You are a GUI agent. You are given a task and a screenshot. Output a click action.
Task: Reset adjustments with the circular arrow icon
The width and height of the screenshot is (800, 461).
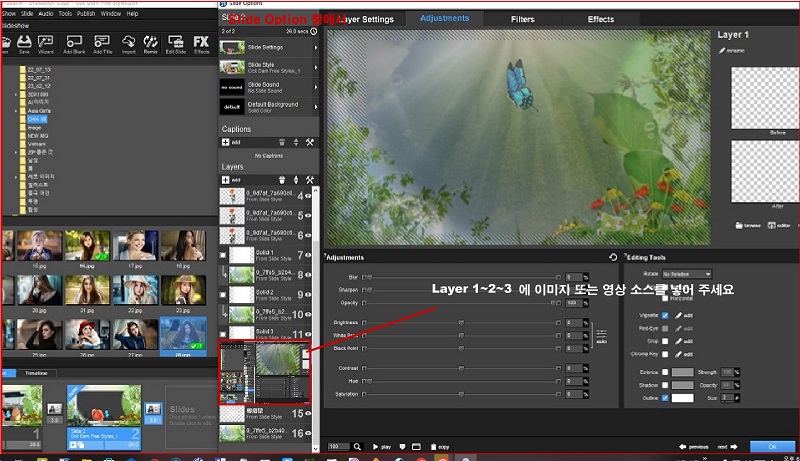(612, 257)
